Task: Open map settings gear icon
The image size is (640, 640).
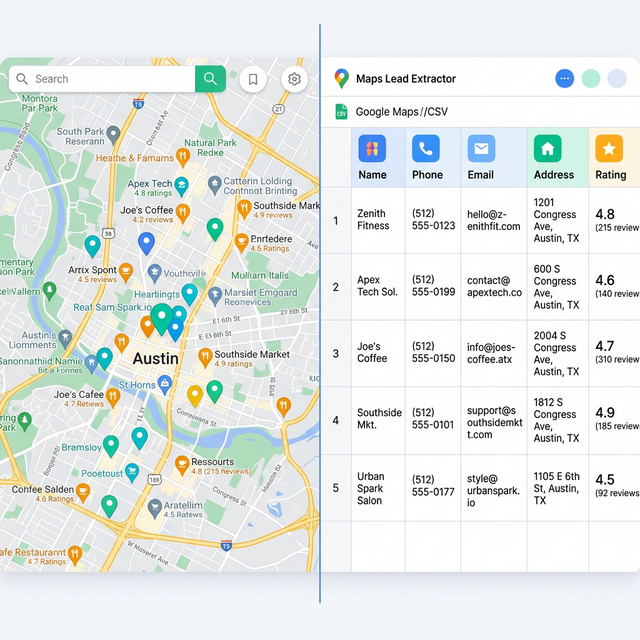Action: point(294,79)
